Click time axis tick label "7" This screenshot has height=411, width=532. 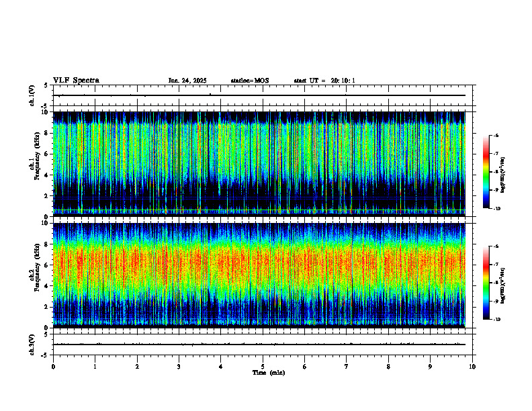[x=347, y=367]
